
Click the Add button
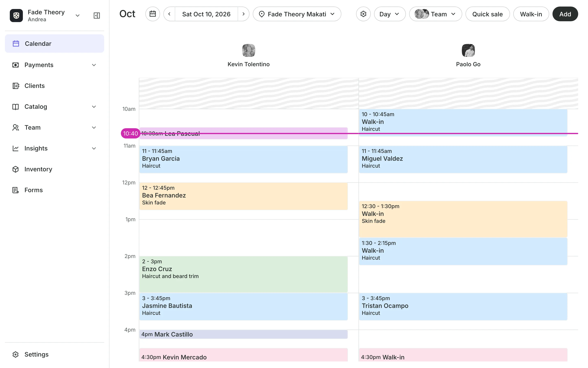[565, 14]
